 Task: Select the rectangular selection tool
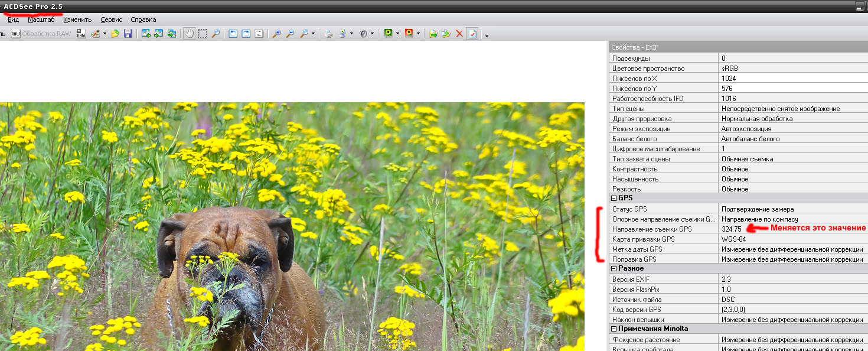coord(203,34)
